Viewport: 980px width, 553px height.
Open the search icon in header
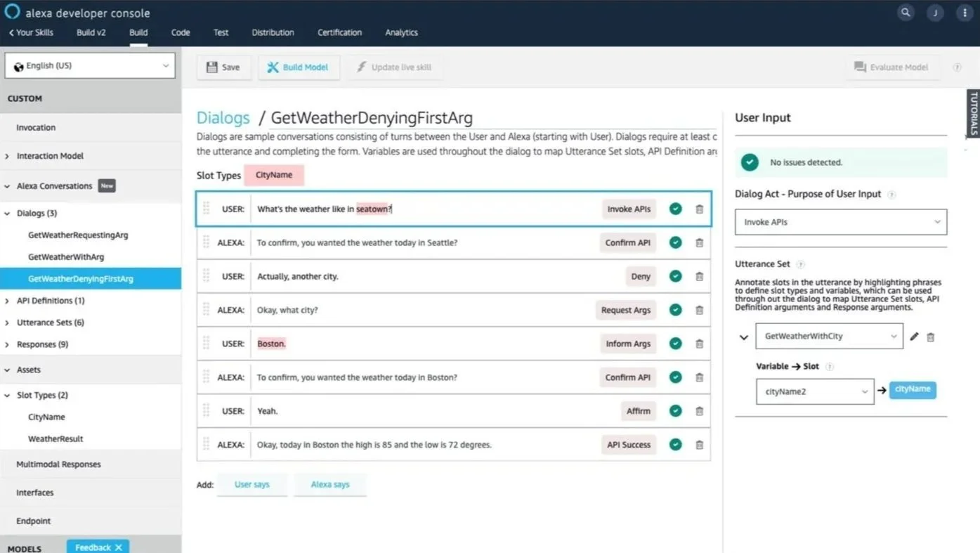point(906,13)
